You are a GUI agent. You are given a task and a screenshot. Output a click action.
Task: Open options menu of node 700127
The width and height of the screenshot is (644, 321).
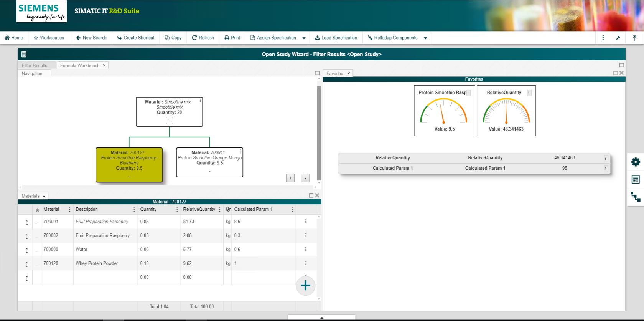pos(160,151)
